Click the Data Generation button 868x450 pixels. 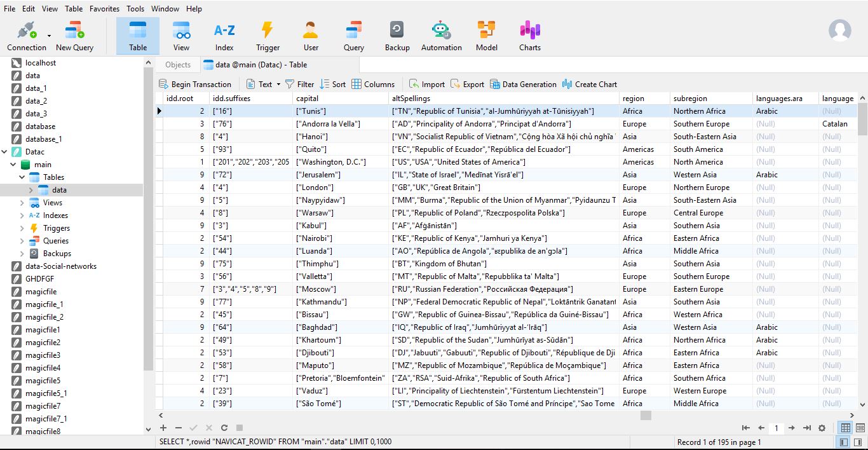click(522, 85)
